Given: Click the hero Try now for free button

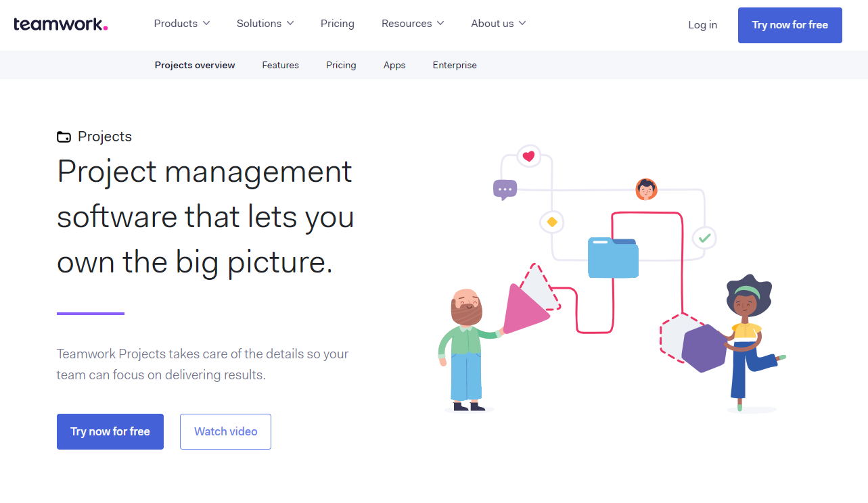Looking at the screenshot, I should 110,431.
